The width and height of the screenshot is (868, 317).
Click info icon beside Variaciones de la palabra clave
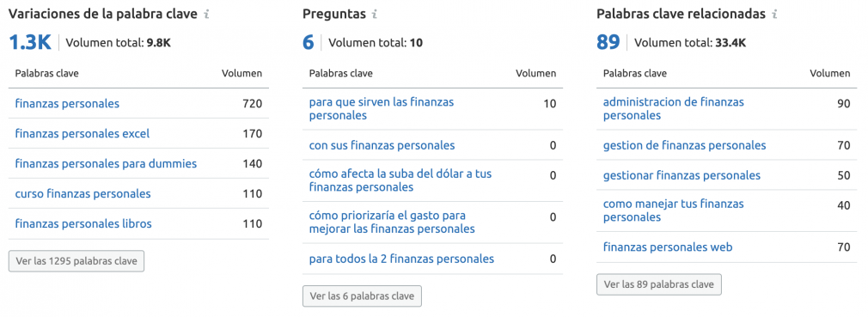206,15
